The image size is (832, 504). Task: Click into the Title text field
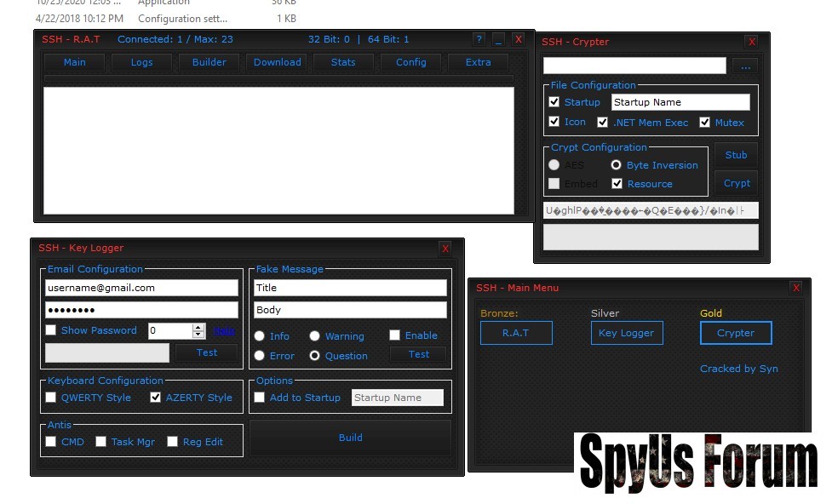coord(350,288)
